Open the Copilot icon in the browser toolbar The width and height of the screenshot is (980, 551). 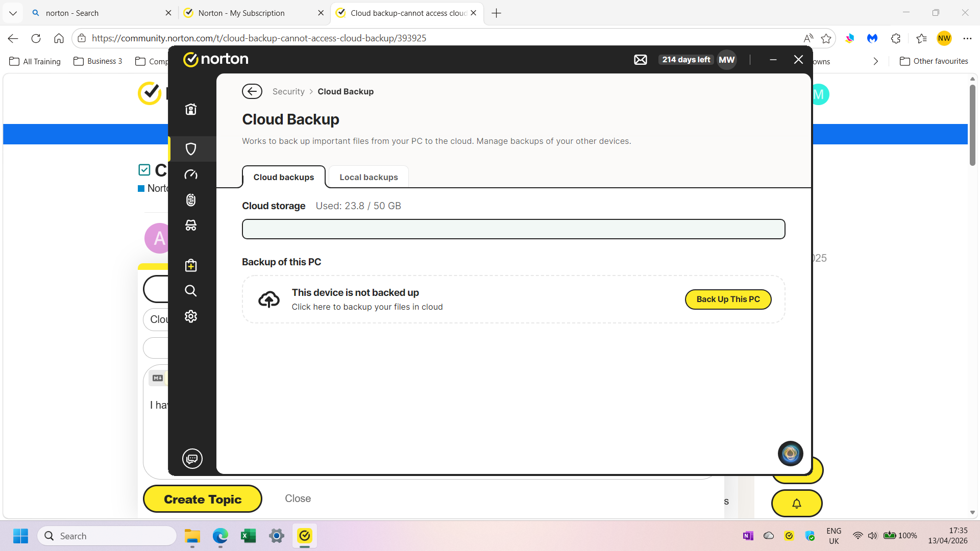(849, 38)
